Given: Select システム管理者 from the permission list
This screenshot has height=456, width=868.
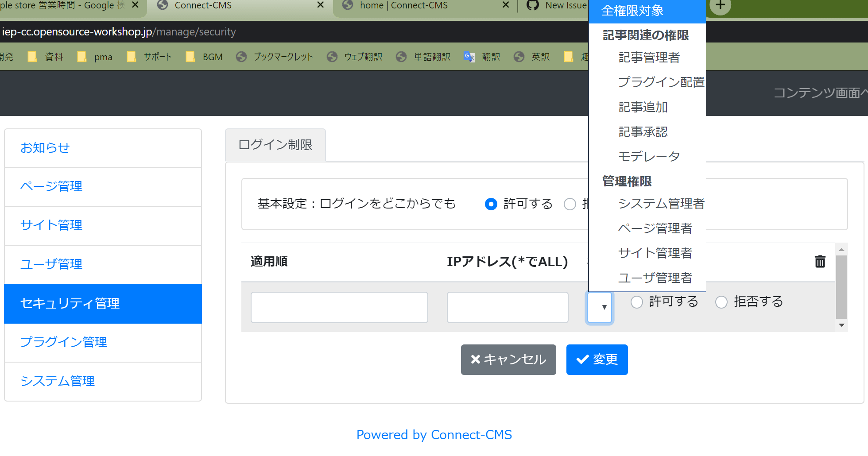Looking at the screenshot, I should click(x=662, y=204).
